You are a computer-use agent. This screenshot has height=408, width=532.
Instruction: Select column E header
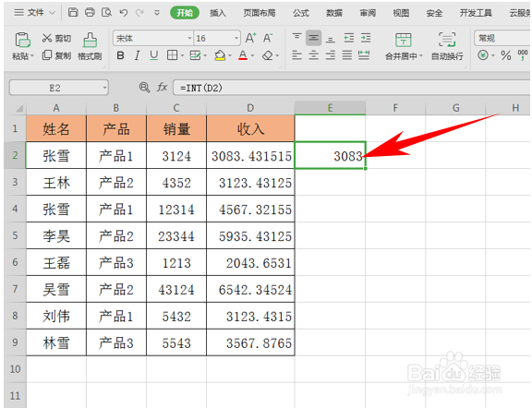click(330, 108)
